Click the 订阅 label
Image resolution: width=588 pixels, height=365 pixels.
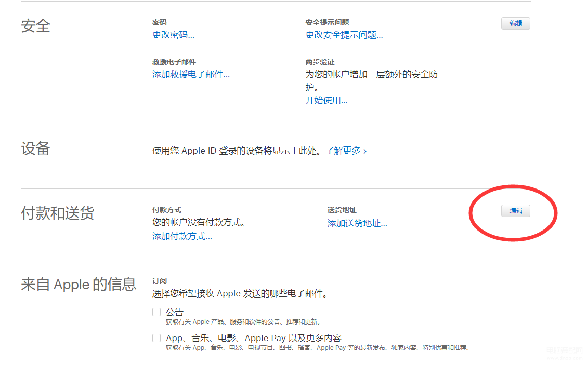point(160,280)
